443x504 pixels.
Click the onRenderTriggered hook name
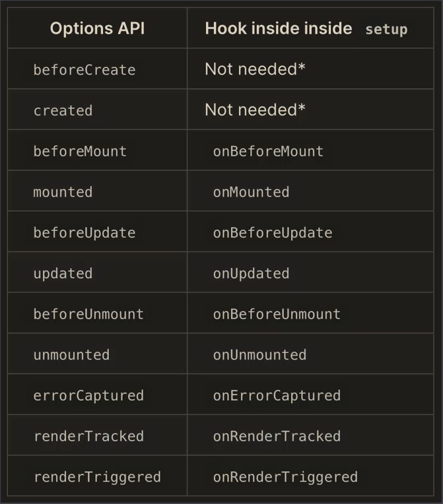click(x=285, y=477)
